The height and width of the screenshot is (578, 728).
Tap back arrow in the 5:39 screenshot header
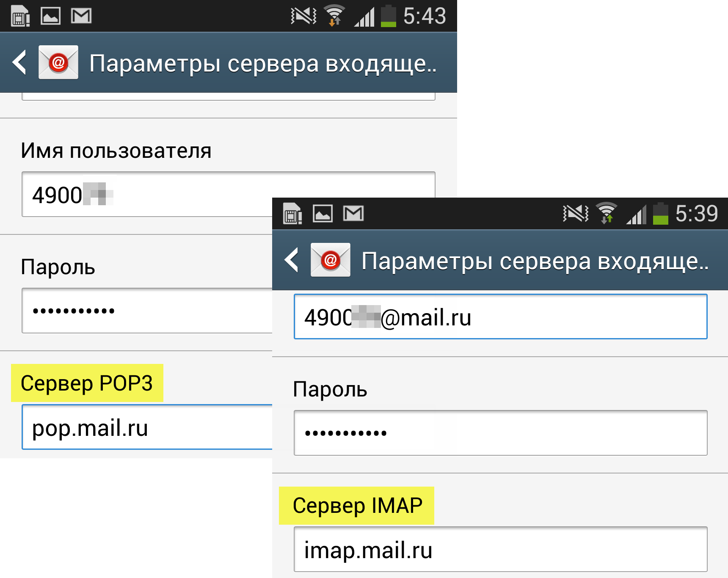(292, 260)
